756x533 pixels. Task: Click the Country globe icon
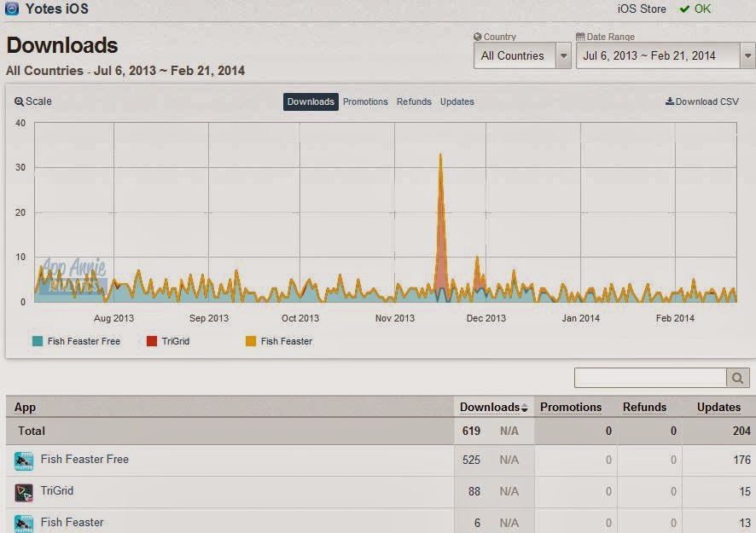477,37
